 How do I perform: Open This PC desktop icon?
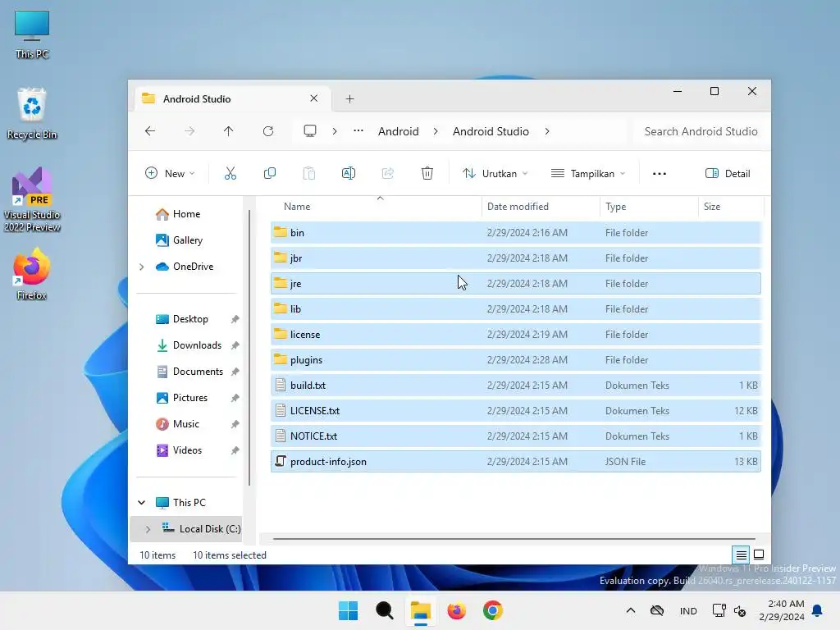(x=32, y=34)
